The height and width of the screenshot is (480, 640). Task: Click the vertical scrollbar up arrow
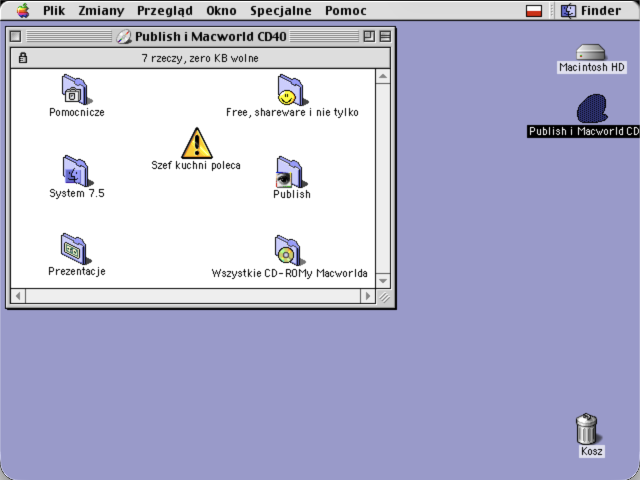383,76
